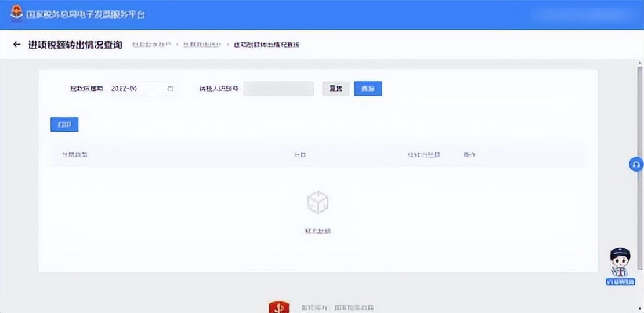Click the tax bureau emblem logo in header
Image resolution: width=644 pixels, height=313 pixels.
tap(17, 13)
